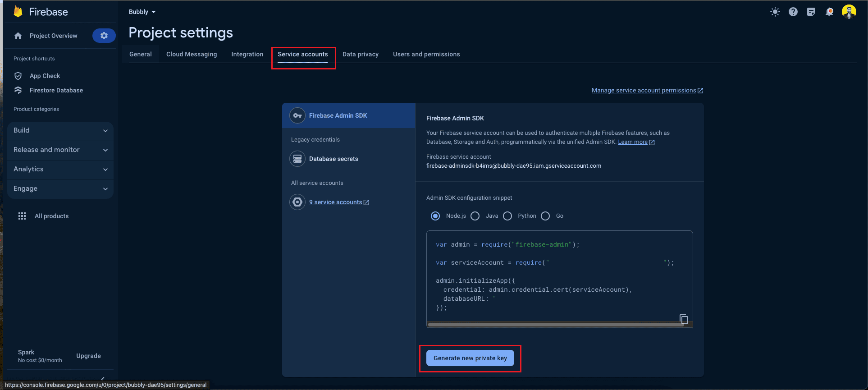Open App Check shortcut label
This screenshot has height=390, width=868.
45,76
